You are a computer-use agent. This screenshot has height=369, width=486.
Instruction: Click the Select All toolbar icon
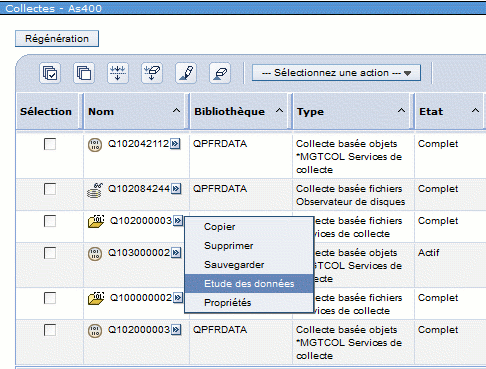pyautogui.click(x=50, y=73)
